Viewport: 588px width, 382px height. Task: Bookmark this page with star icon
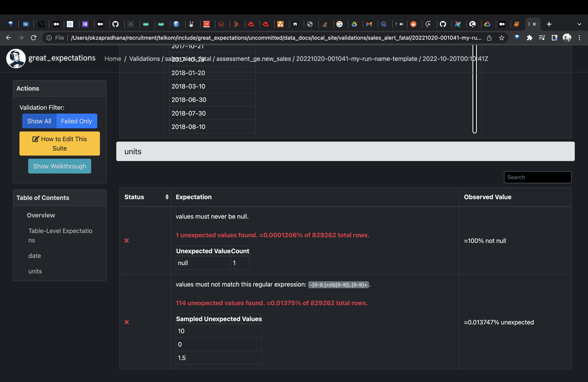point(501,38)
